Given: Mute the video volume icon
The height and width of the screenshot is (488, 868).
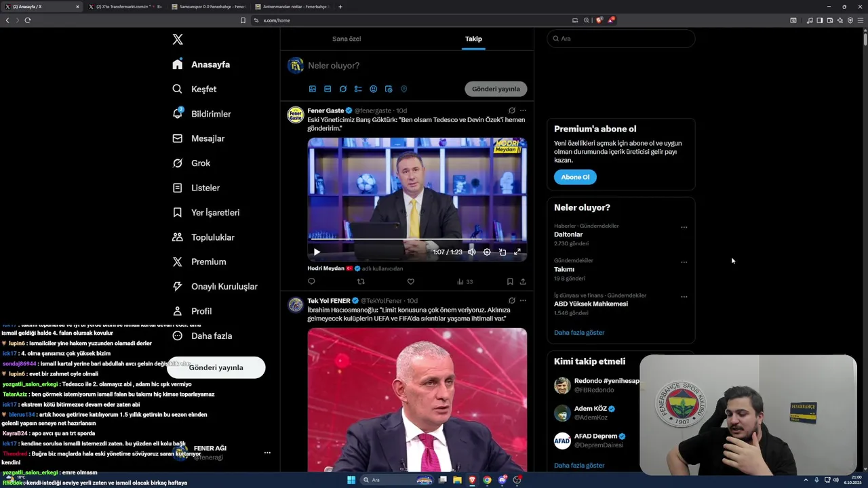Looking at the screenshot, I should (x=472, y=252).
